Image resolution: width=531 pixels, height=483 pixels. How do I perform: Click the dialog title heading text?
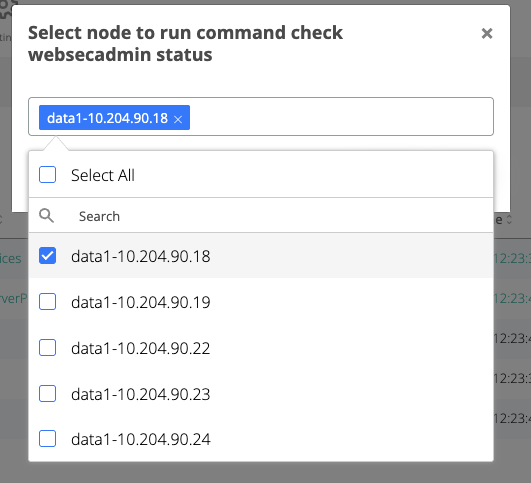tap(186, 43)
